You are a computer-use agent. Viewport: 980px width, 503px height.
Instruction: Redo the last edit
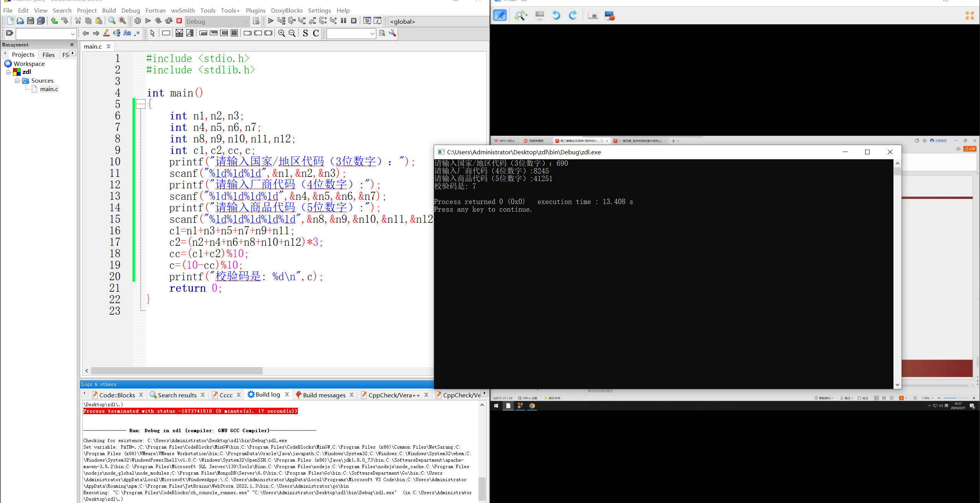point(65,21)
